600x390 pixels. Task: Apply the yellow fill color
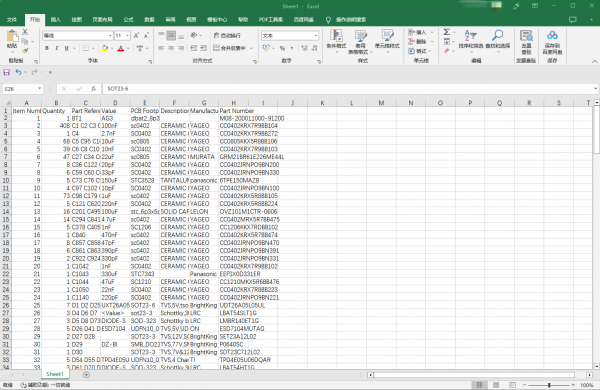(104, 48)
